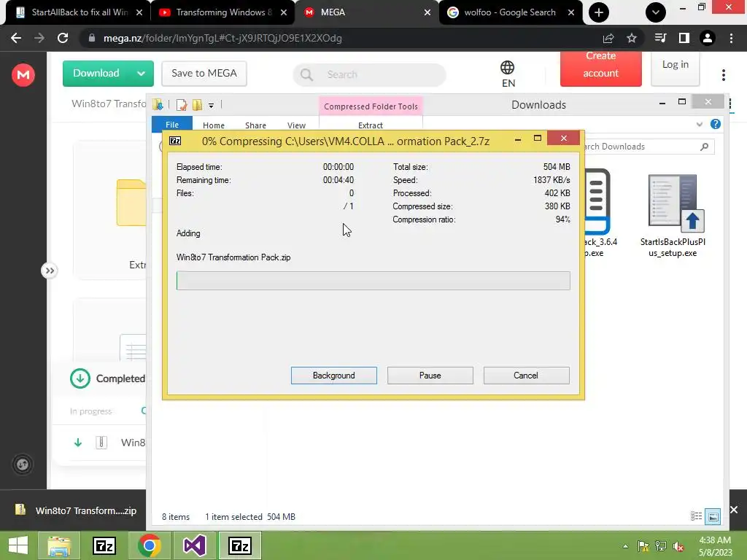
Task: Open Visual Studio from taskbar
Action: tap(194, 545)
